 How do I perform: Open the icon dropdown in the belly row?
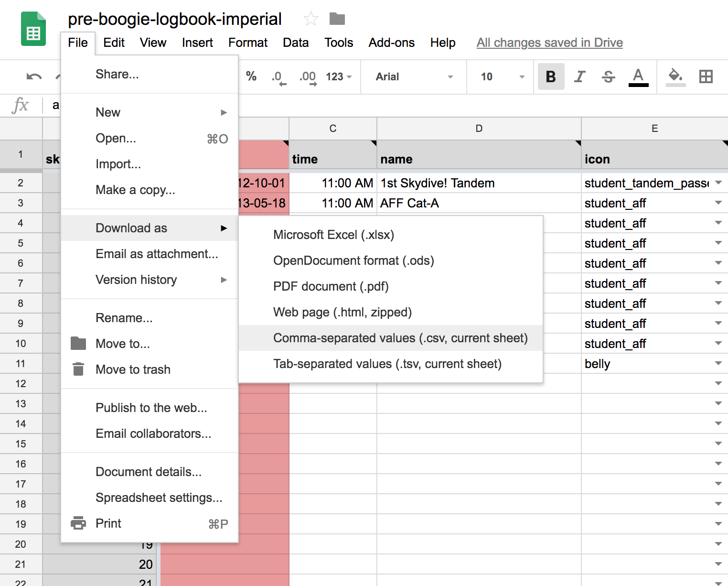coord(718,364)
